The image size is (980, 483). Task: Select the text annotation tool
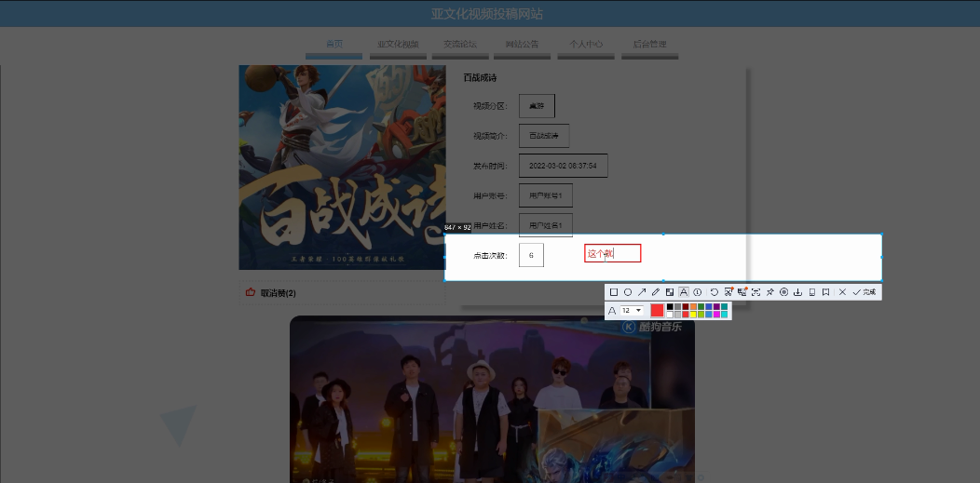click(684, 292)
